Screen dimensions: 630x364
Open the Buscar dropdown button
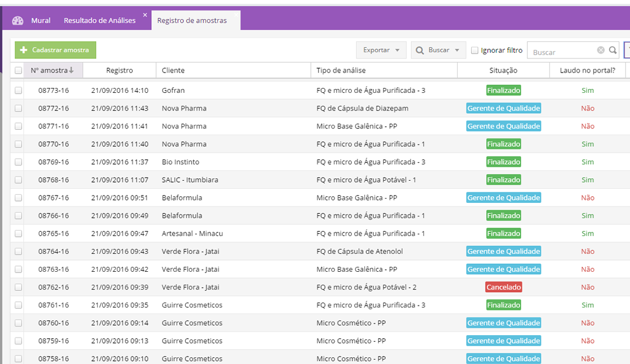point(438,50)
